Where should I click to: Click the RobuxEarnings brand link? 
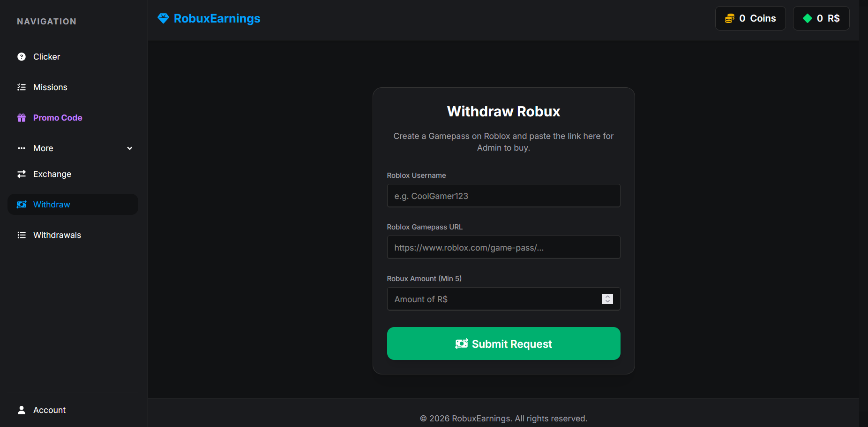pyautogui.click(x=209, y=18)
